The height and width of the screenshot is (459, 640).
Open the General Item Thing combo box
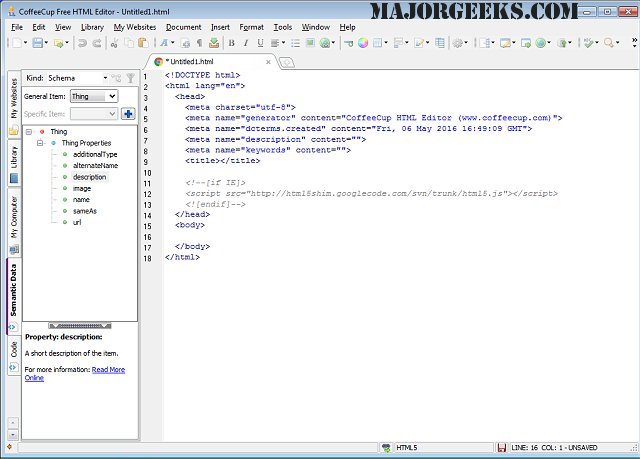click(x=94, y=96)
